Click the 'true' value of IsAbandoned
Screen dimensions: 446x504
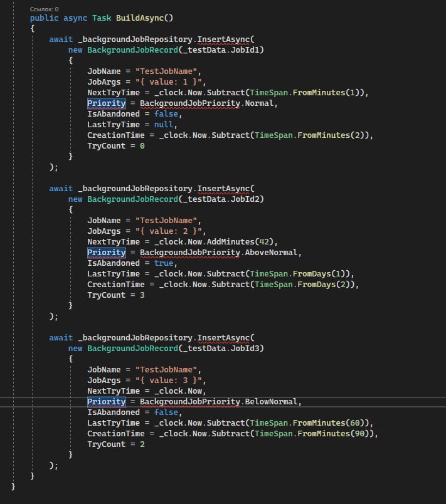pyautogui.click(x=163, y=263)
